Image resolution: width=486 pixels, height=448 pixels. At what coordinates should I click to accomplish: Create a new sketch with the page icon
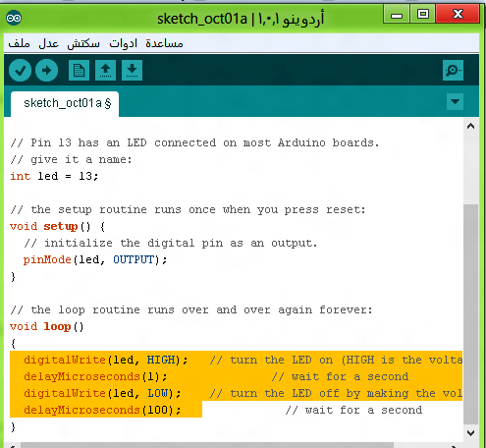pos(79,70)
